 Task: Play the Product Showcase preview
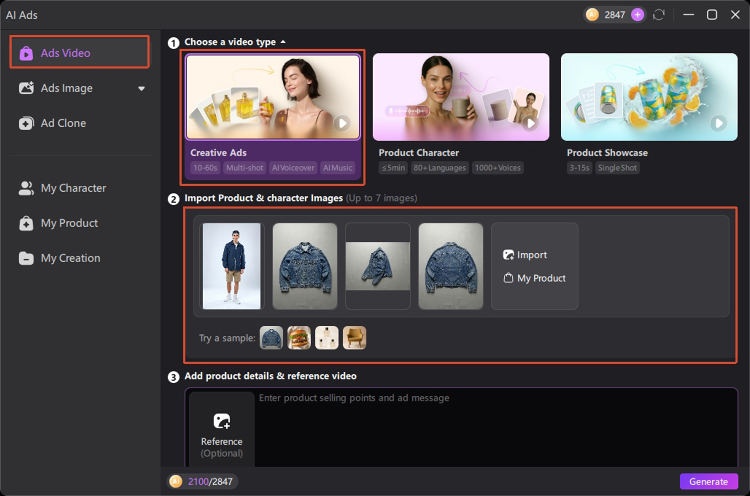[x=718, y=123]
